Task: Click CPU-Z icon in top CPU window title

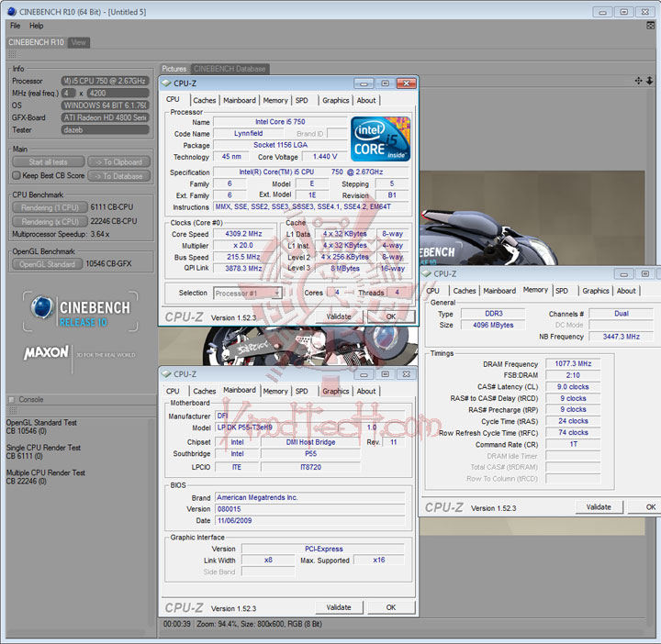Action: [166, 83]
